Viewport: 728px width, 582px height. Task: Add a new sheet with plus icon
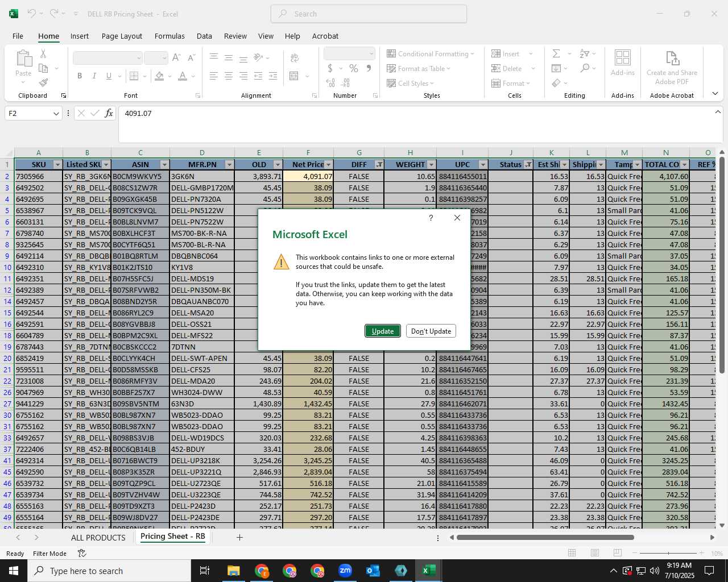coord(239,537)
